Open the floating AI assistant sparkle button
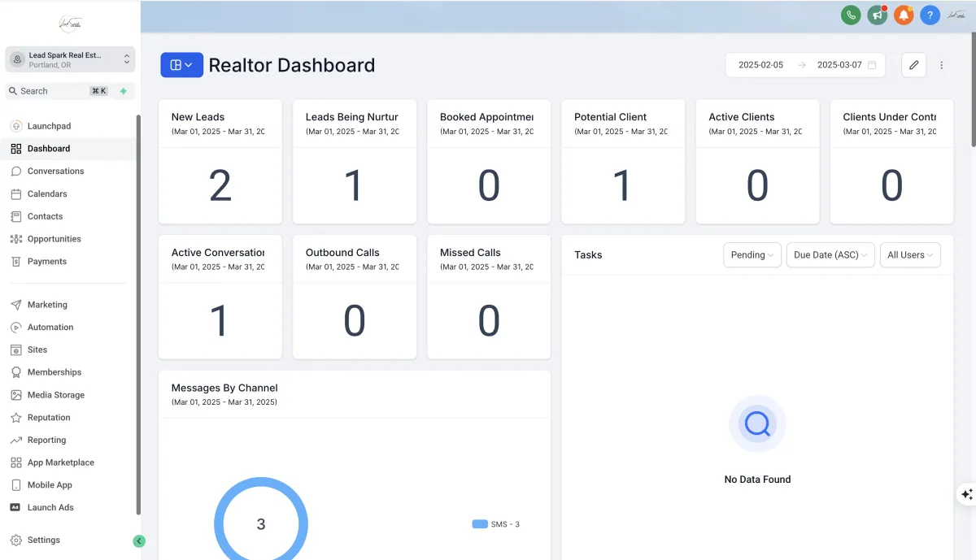The width and height of the screenshot is (976, 560). pos(966,494)
